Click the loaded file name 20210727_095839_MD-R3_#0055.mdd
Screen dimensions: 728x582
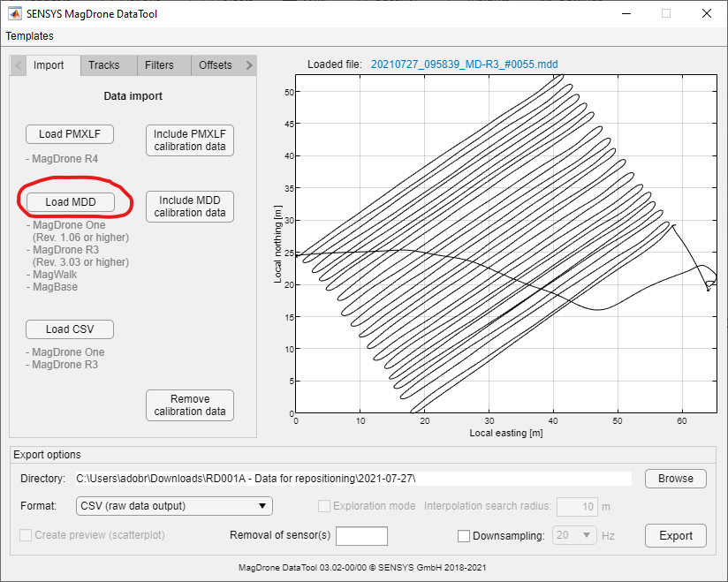465,64
